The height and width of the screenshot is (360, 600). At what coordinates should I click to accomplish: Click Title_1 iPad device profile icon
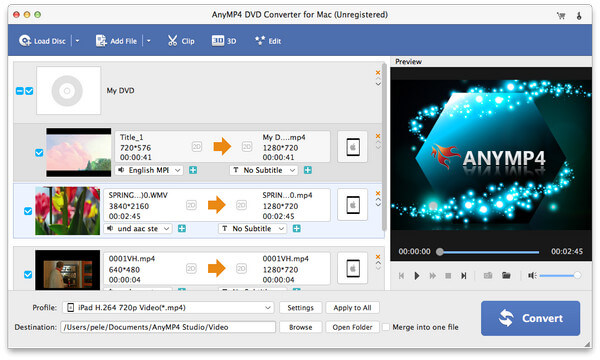[352, 147]
